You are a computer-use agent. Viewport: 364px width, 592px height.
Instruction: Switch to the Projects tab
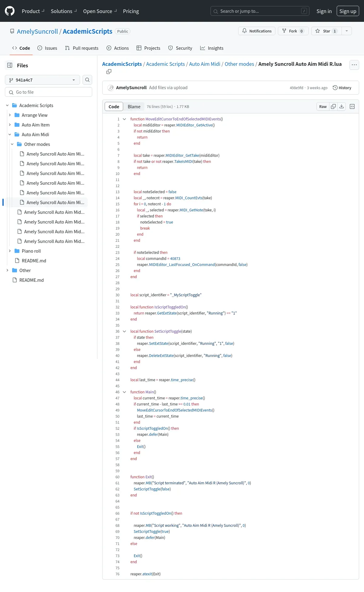pos(148,48)
